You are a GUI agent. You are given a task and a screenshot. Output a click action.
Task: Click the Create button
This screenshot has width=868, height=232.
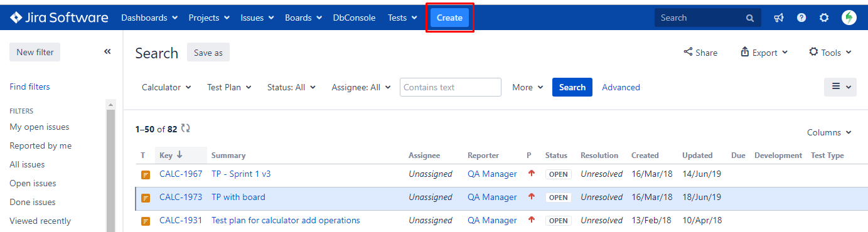(449, 18)
